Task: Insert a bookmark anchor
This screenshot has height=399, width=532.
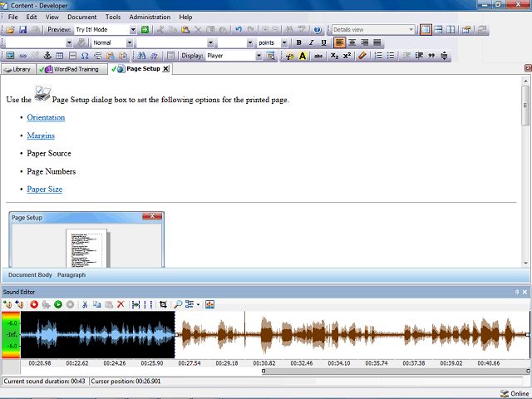Action: coord(47,56)
